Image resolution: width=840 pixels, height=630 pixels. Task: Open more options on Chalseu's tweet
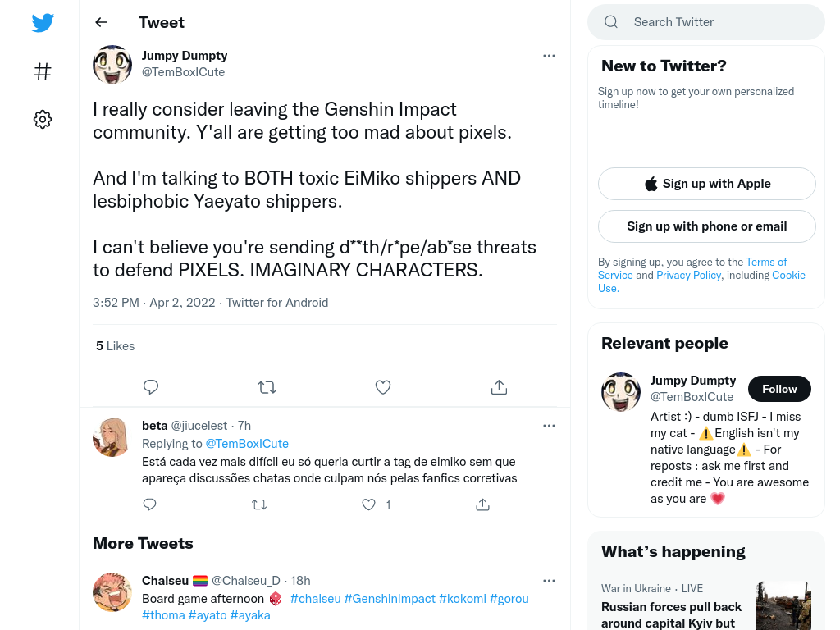(549, 581)
